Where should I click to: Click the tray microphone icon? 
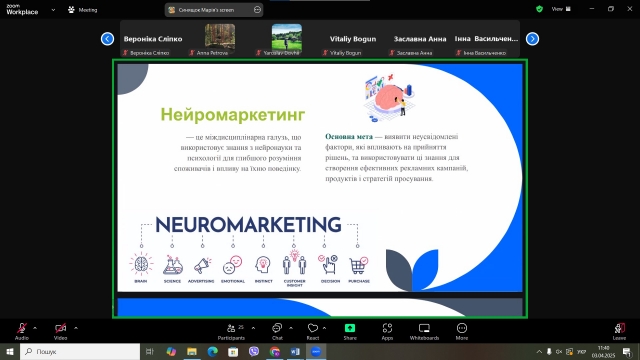point(549,351)
